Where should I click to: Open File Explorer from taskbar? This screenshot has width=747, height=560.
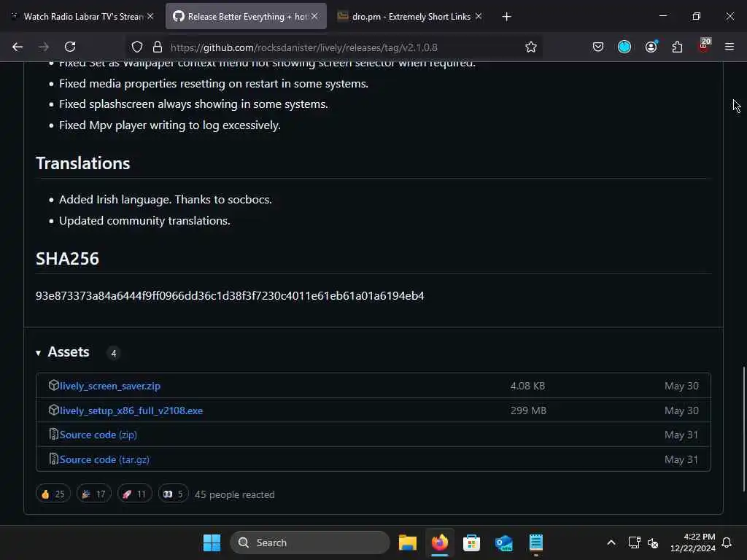407,542
